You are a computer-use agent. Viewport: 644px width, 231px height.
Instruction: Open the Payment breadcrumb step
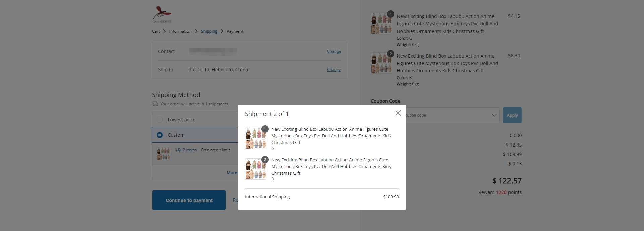click(235, 31)
